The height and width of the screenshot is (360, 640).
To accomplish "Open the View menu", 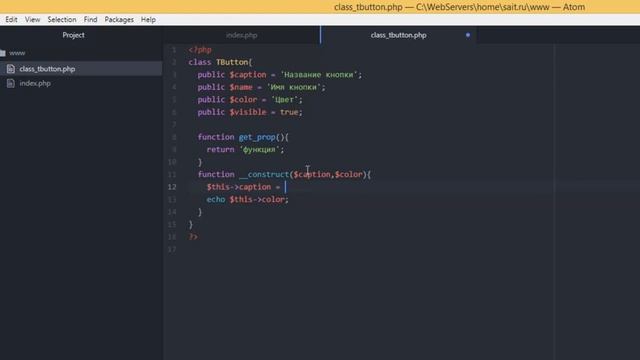I will pos(33,20).
